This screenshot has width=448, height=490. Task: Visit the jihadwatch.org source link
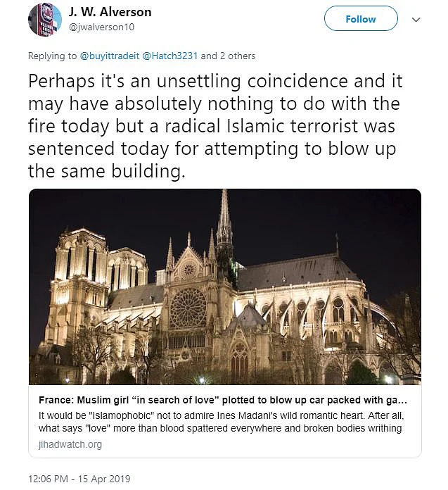coord(70,444)
